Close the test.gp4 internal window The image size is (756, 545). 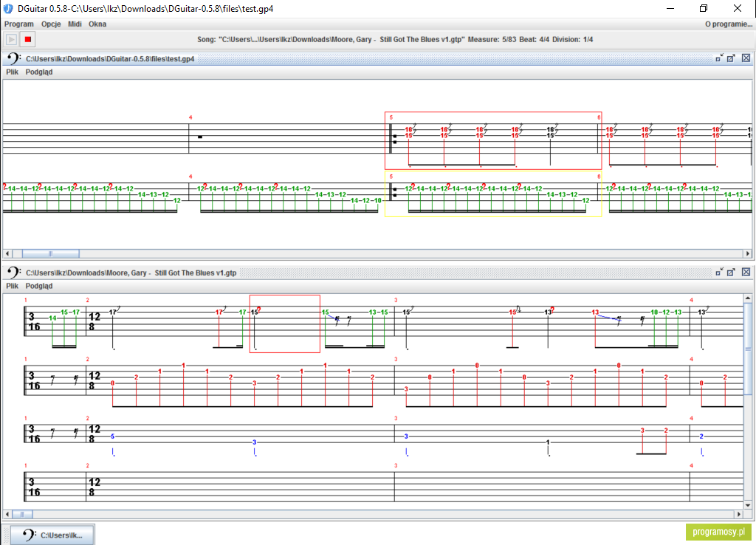coord(746,58)
